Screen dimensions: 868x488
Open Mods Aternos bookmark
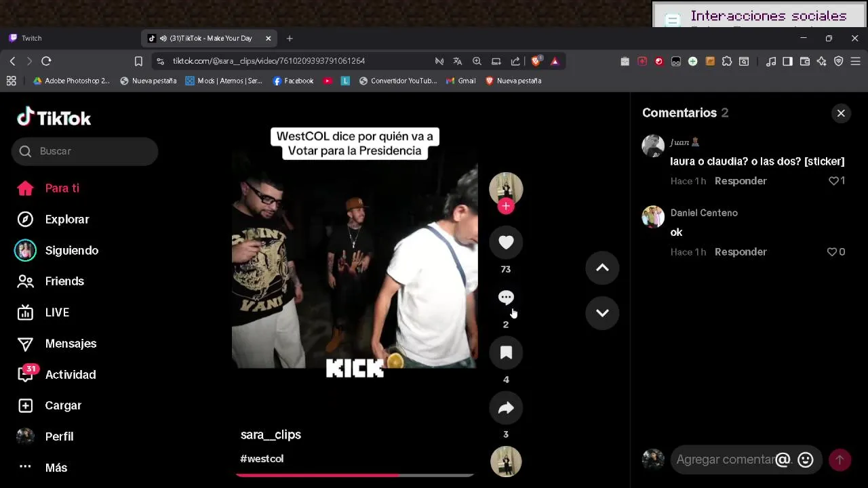(x=224, y=81)
